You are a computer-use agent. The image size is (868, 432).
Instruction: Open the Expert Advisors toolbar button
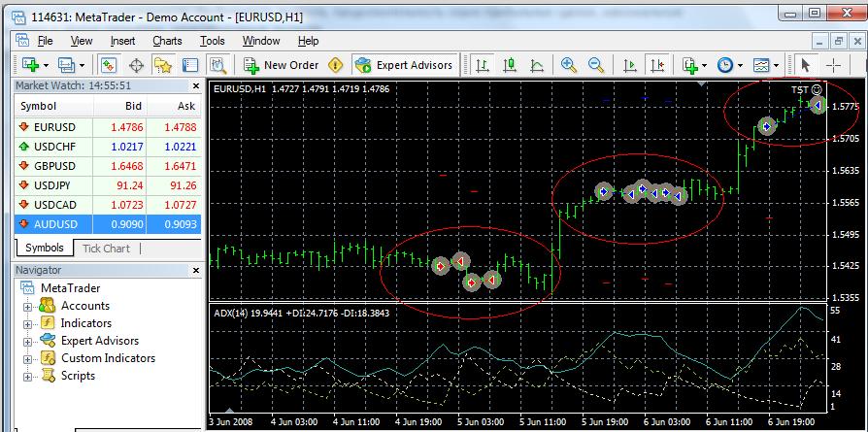(x=404, y=65)
